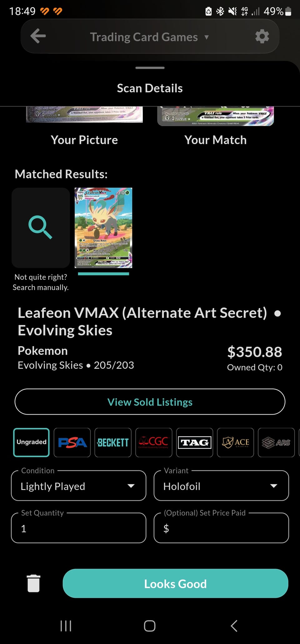
Task: Choose CGC grading option
Action: [x=154, y=442]
